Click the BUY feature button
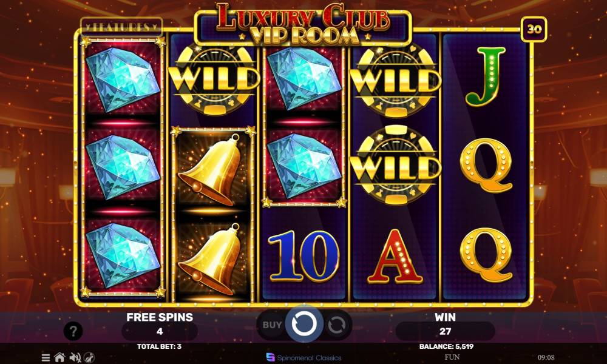Screen dimensions: 607x364 pos(272,325)
